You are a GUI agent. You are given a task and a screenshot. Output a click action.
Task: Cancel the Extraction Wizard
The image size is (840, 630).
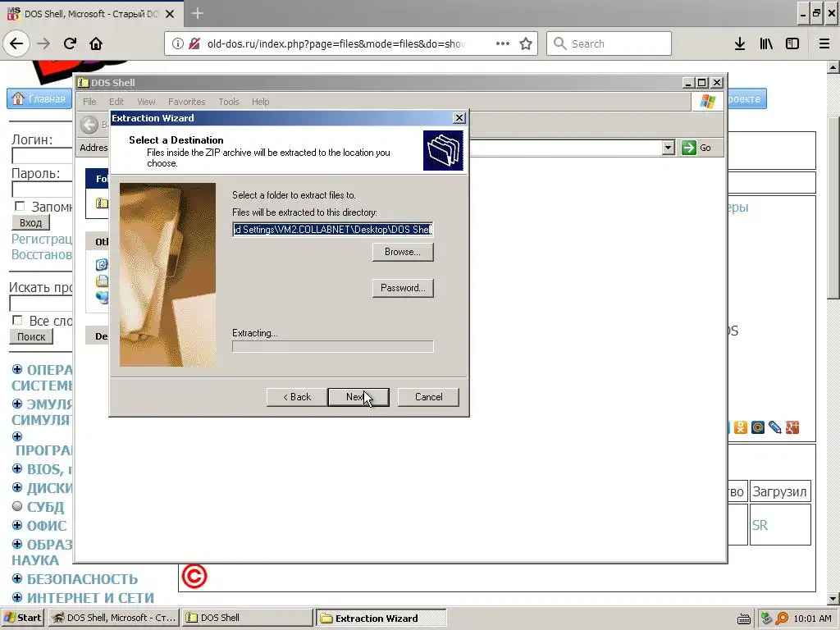(x=428, y=397)
